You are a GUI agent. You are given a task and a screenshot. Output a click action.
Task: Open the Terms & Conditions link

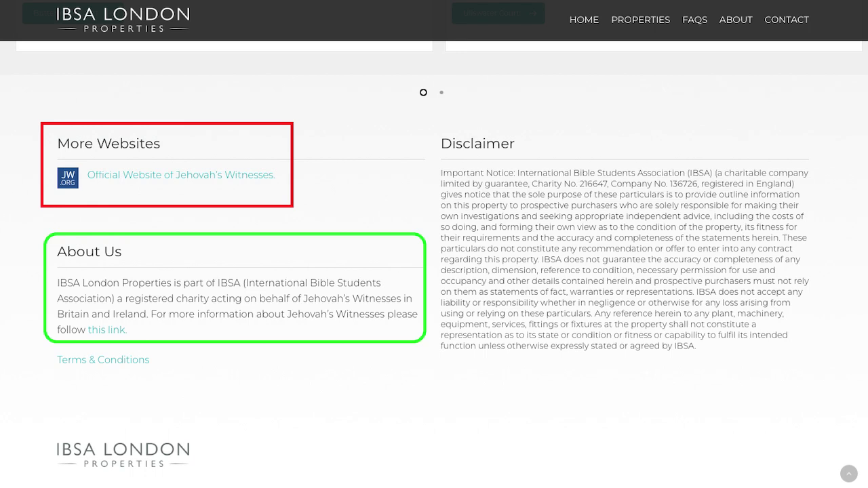(x=103, y=360)
